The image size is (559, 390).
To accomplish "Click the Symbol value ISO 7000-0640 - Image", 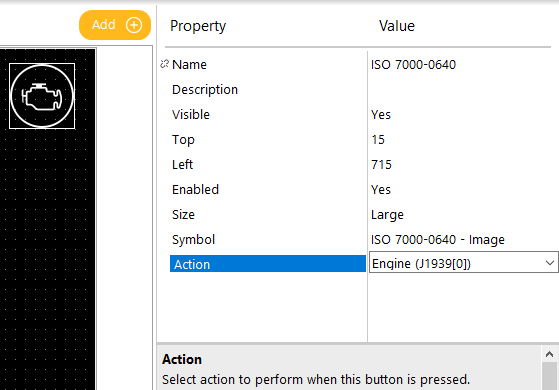I will click(438, 240).
